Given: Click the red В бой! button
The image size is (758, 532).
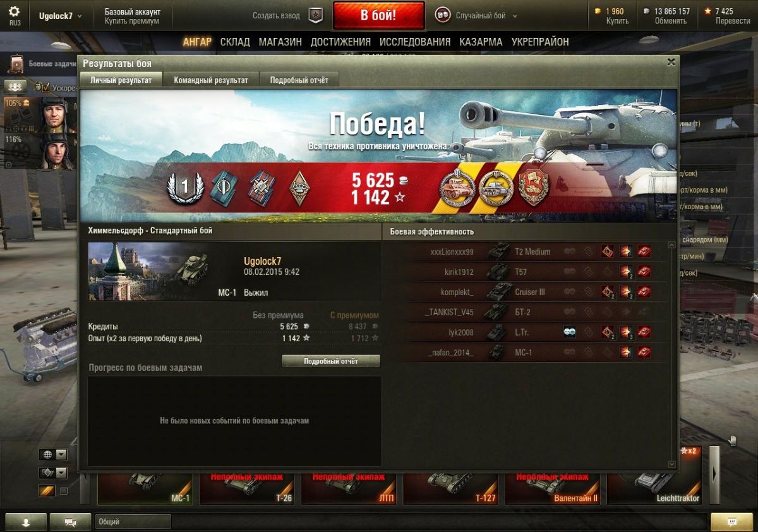Looking at the screenshot, I should pyautogui.click(x=378, y=15).
